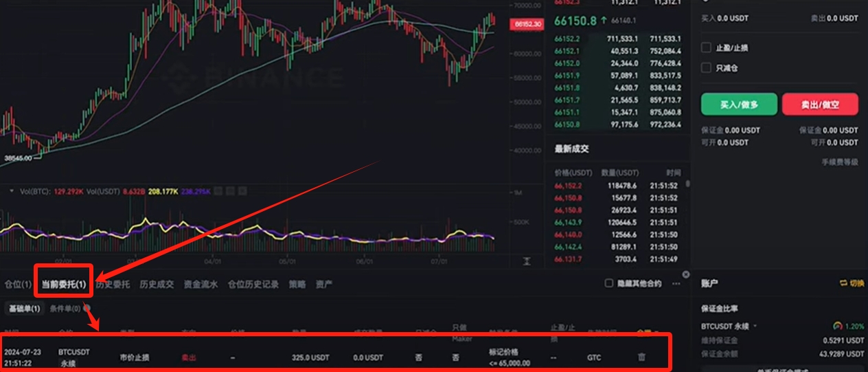The image size is (868, 372).
Task: Select bid price 66151.9 in order book
Action: pos(567,76)
